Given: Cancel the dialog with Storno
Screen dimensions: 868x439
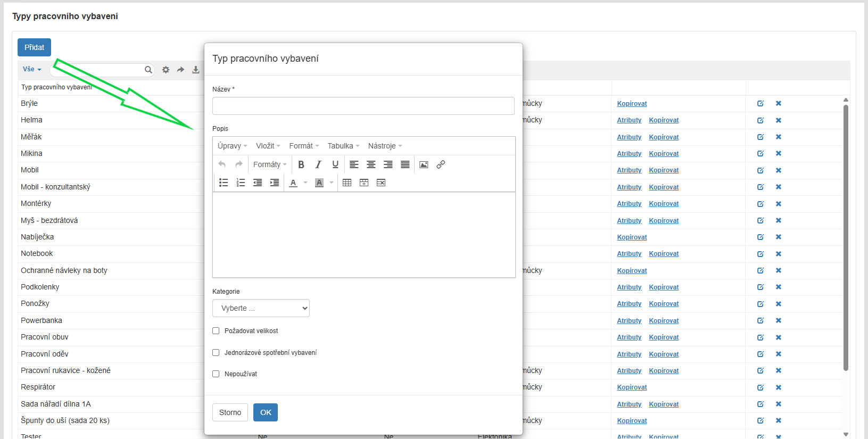Looking at the screenshot, I should (x=230, y=412).
